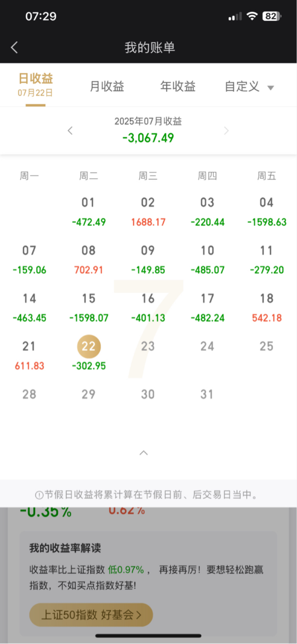
Task: Tap the monthly total -3,067.49
Action: (x=148, y=138)
